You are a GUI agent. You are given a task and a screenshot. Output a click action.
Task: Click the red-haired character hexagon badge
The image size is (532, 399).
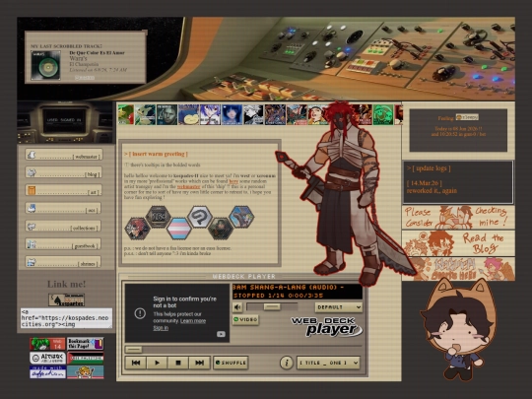coord(137,229)
